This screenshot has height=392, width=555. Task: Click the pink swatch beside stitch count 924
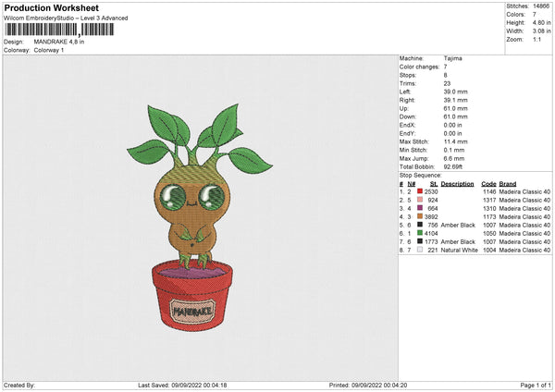[x=420, y=200]
